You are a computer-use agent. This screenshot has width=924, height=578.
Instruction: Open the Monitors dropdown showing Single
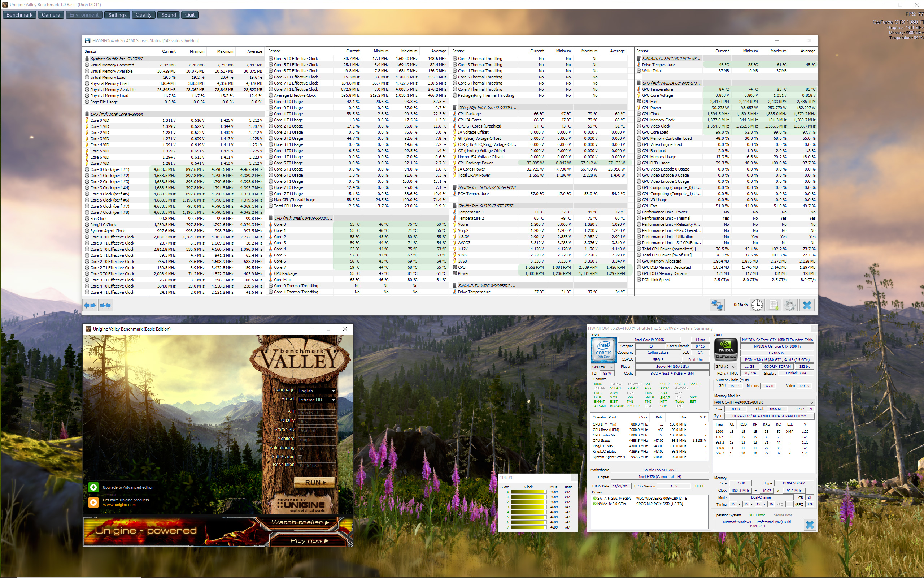[317, 440]
